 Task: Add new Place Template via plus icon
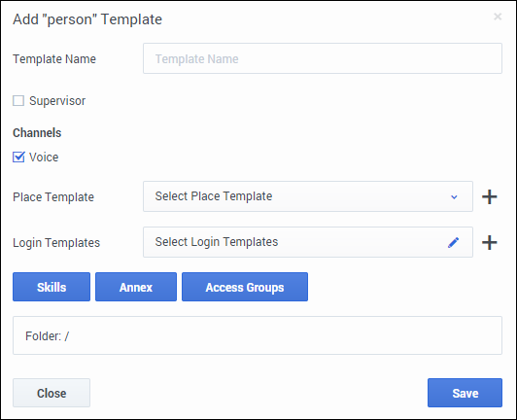coord(490,197)
